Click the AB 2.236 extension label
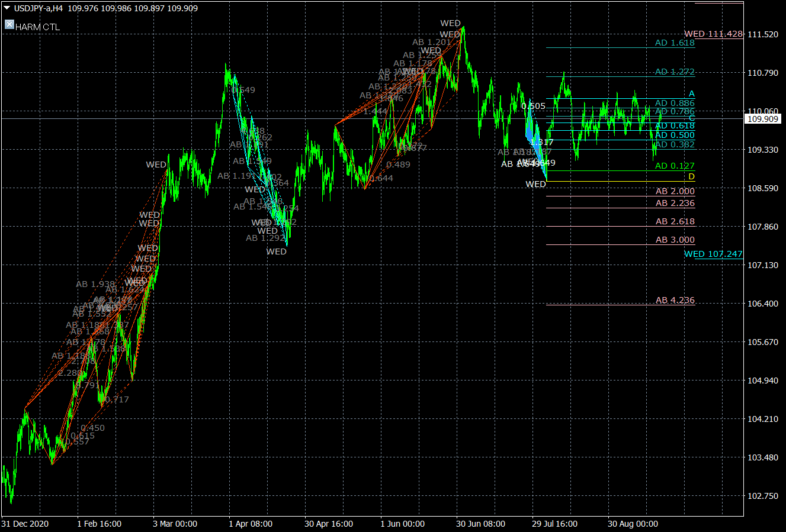This screenshot has height=532, width=786. (x=675, y=204)
